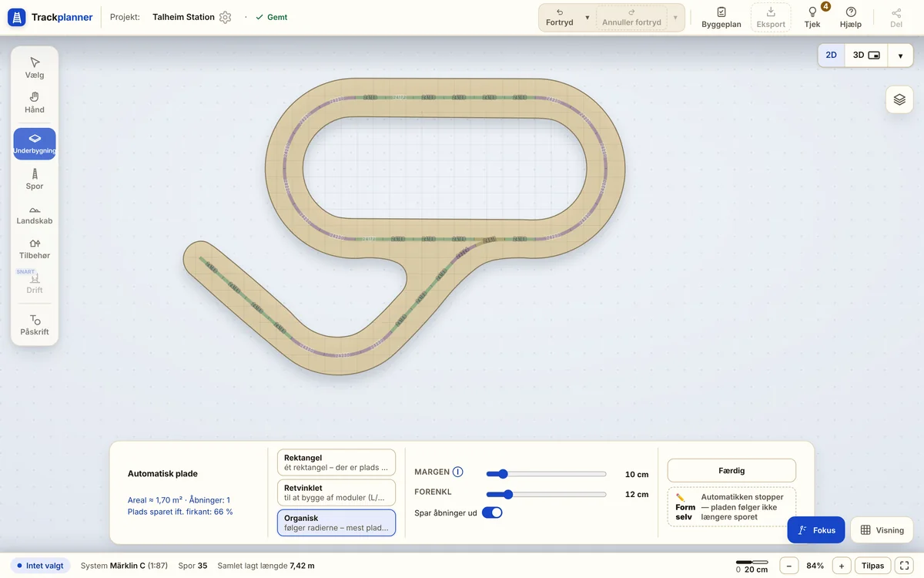Viewport: 924px width, 578px height.
Task: Click the Gemt saved status
Action: pos(272,17)
